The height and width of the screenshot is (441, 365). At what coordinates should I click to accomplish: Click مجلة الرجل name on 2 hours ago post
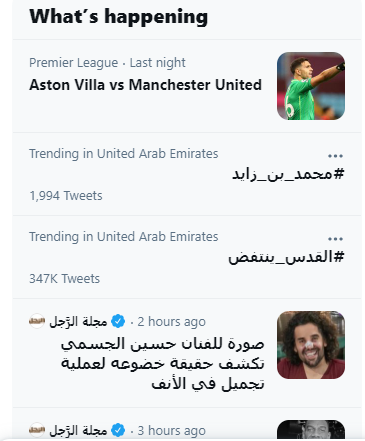(78, 322)
